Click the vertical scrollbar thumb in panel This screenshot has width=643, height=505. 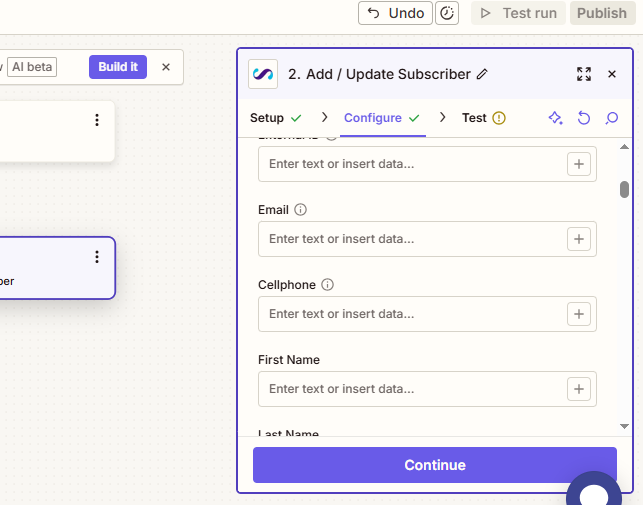click(624, 189)
